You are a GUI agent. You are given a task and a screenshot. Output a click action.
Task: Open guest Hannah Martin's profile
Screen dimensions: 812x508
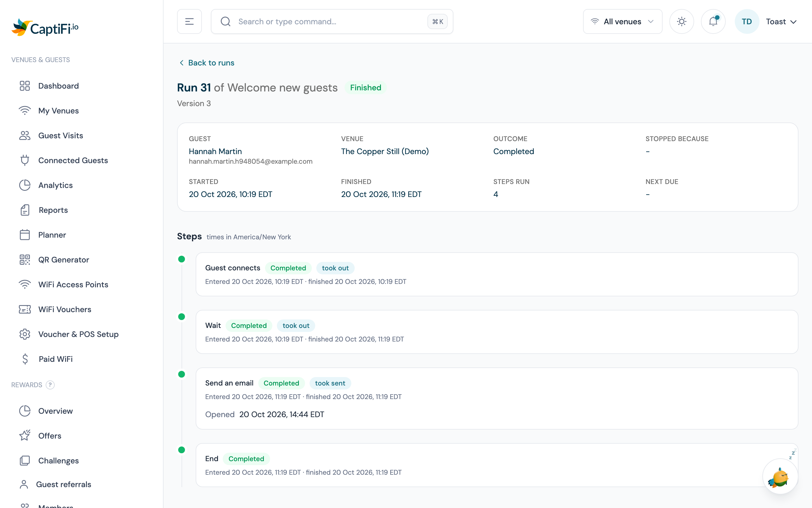click(215, 151)
